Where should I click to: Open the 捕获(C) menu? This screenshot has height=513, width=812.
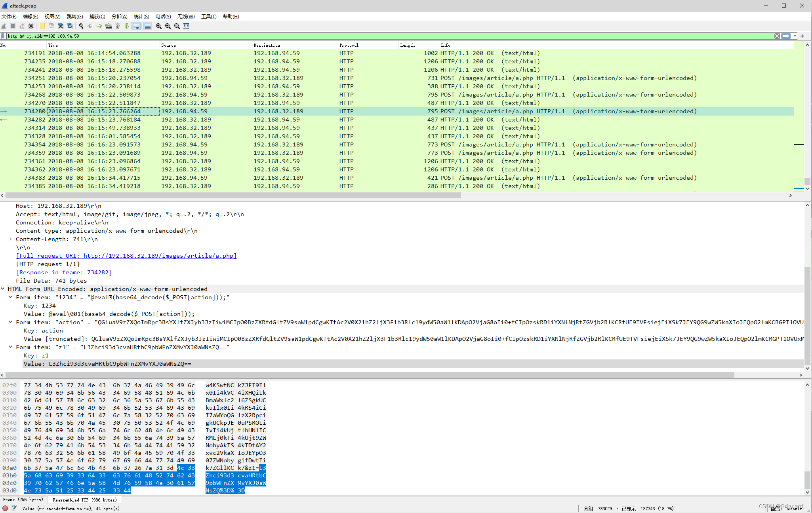[97, 17]
